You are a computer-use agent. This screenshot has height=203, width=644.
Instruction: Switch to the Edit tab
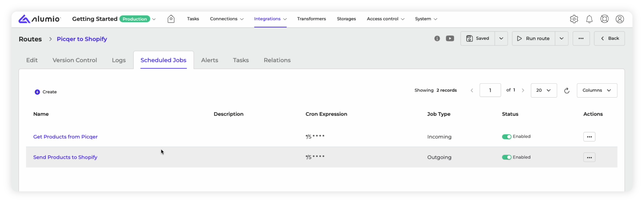tap(32, 60)
